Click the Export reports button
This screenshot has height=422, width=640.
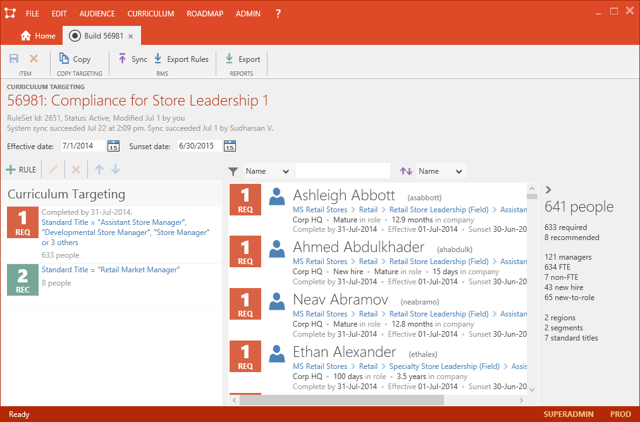click(x=243, y=59)
